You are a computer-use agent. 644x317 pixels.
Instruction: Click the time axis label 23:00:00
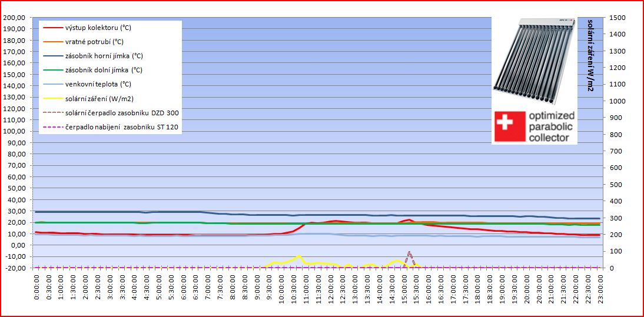[x=600, y=291]
